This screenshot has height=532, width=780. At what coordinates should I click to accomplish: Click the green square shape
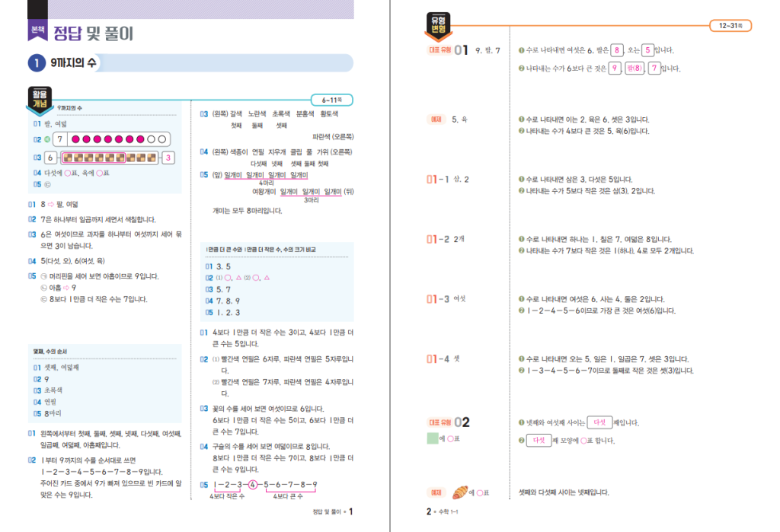point(433,439)
